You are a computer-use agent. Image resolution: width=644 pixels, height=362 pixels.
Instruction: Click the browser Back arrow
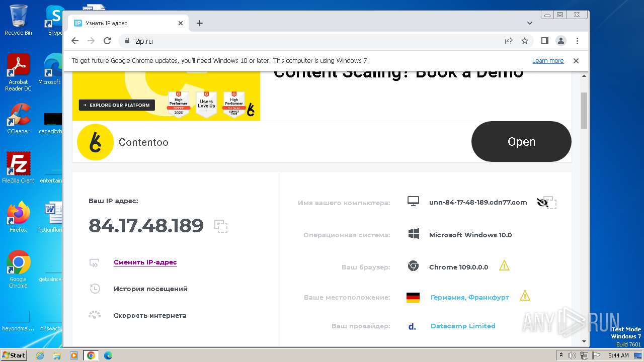tap(75, 41)
